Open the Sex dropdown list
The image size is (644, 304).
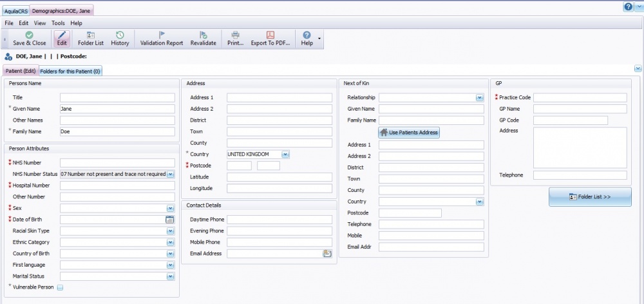(171, 208)
